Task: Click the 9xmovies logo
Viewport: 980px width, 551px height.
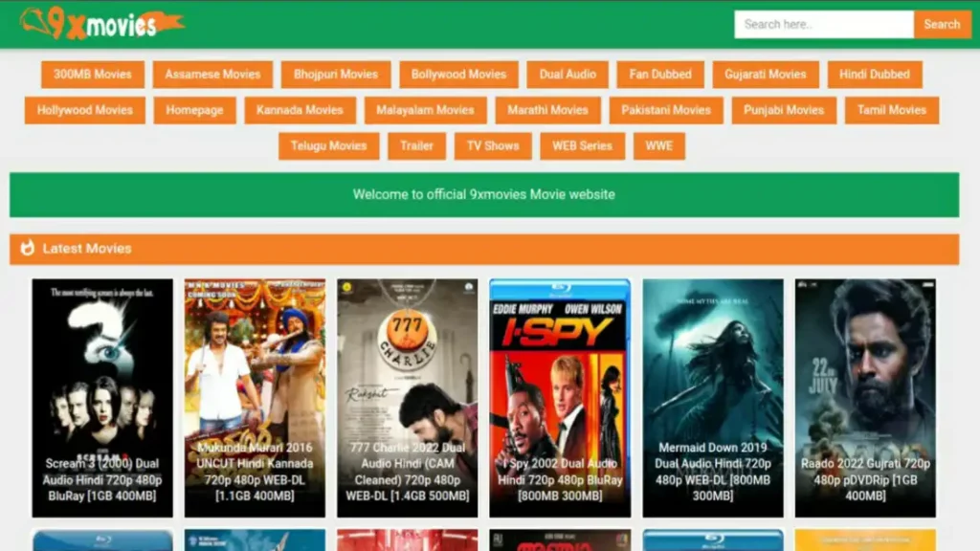Action: (101, 24)
